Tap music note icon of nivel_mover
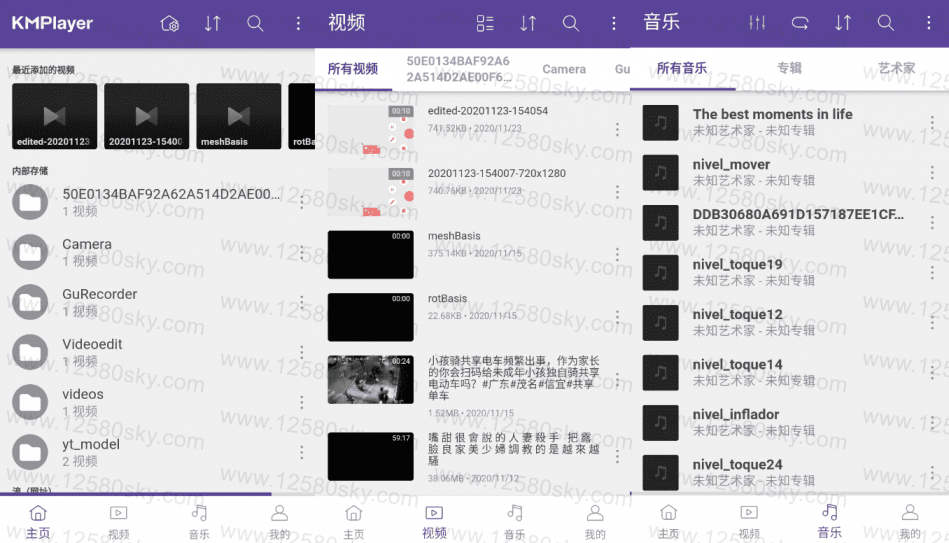 660,173
